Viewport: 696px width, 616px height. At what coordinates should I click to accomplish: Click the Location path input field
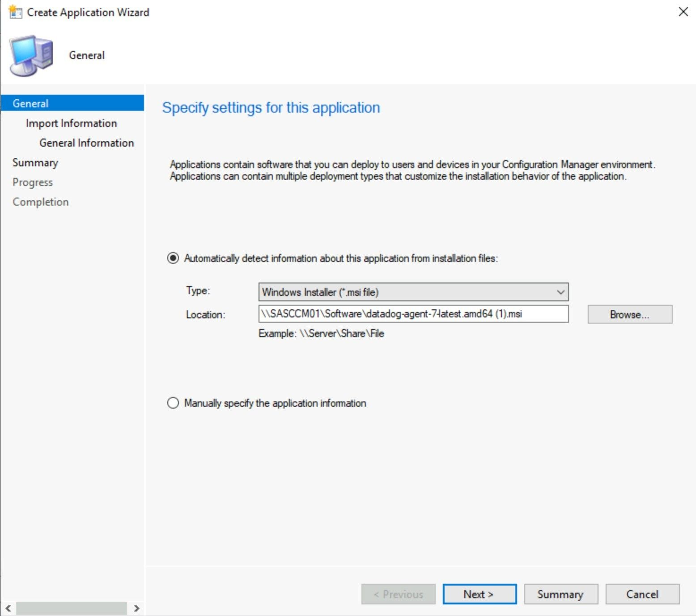coord(413,314)
